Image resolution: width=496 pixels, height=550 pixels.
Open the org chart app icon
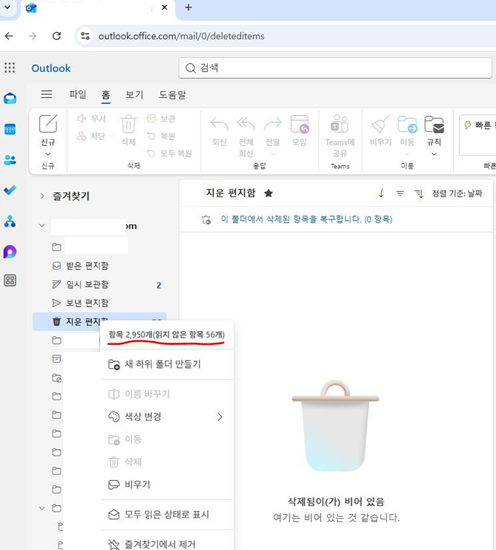(x=10, y=221)
